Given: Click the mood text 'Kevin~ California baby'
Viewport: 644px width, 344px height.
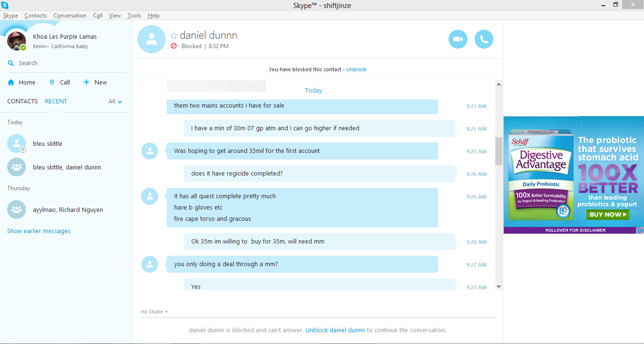Looking at the screenshot, I should pos(60,47).
